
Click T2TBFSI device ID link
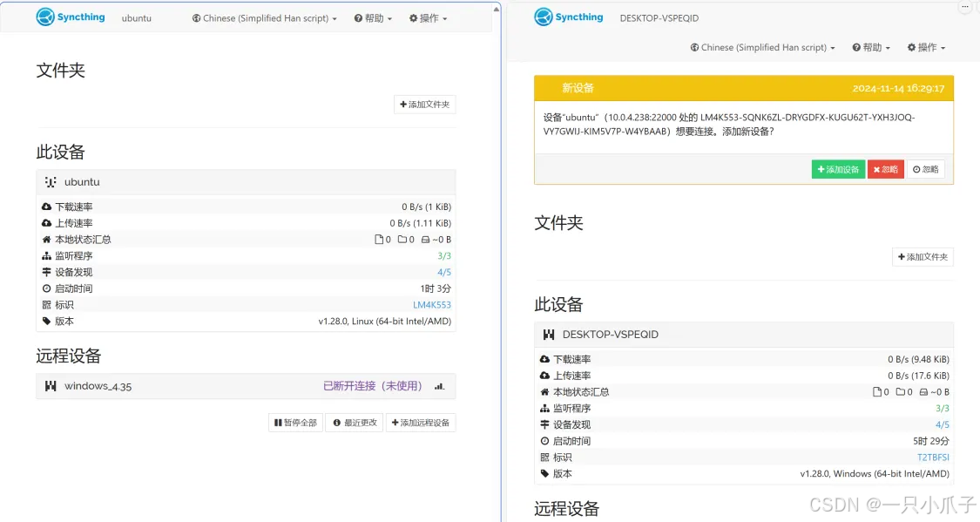coord(933,457)
